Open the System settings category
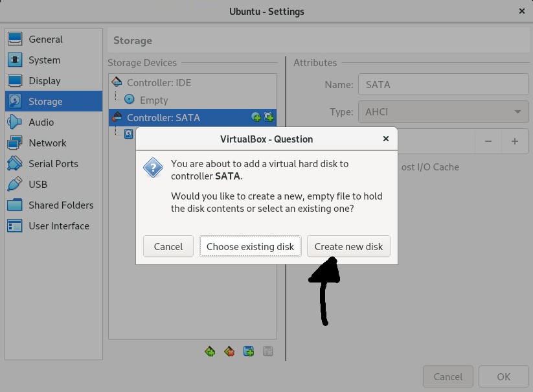This screenshot has width=533, height=392. (x=54, y=60)
